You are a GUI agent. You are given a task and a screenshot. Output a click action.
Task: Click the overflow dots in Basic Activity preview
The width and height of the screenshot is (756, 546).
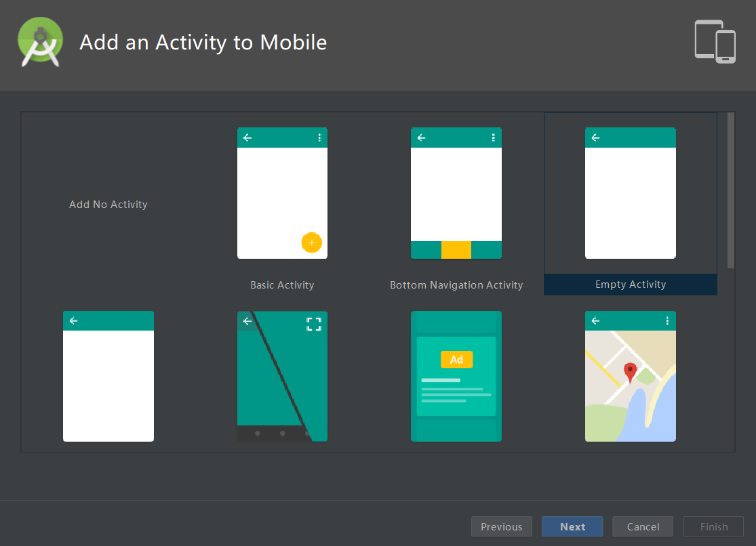pos(319,138)
